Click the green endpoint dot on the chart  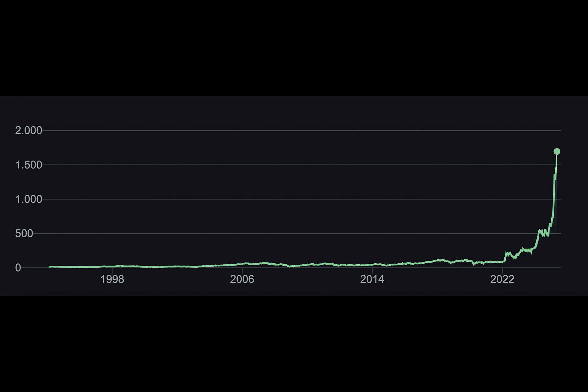tap(557, 151)
